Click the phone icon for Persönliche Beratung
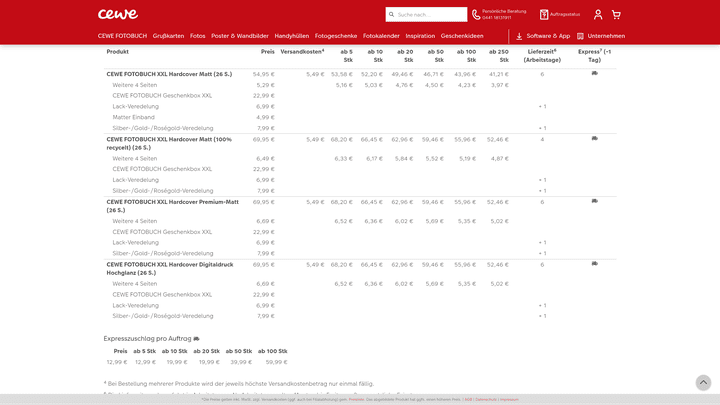Image resolution: width=720 pixels, height=405 pixels. [x=476, y=15]
